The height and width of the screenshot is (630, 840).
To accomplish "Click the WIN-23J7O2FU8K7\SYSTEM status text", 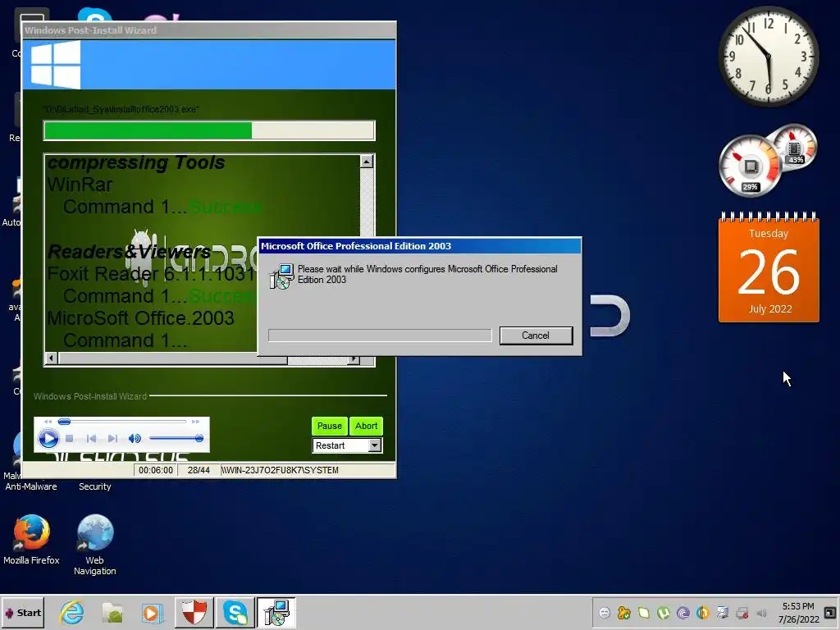I will (x=280, y=470).
